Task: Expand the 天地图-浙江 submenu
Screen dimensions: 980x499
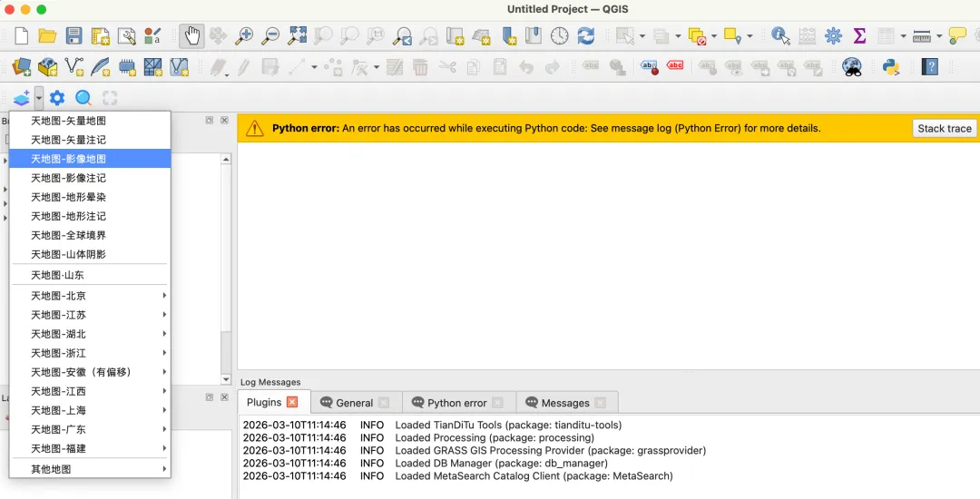Action: [x=90, y=353]
